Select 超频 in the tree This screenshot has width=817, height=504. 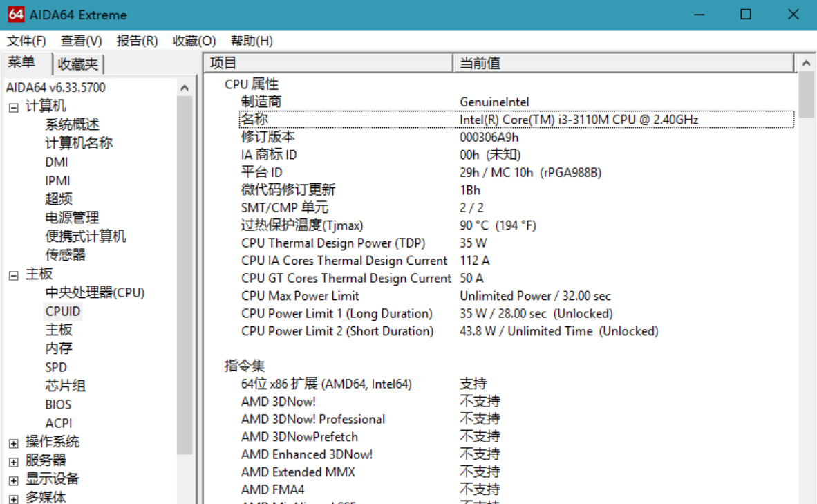pyautogui.click(x=58, y=198)
